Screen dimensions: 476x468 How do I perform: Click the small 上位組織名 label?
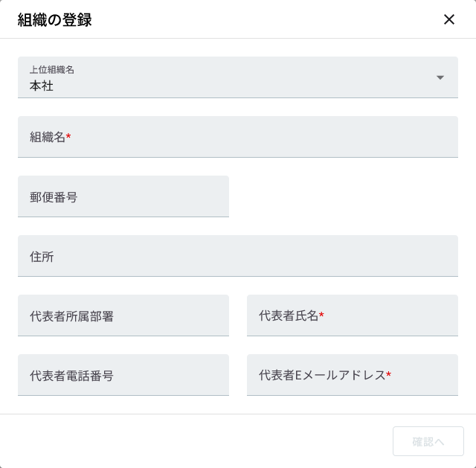[52, 70]
